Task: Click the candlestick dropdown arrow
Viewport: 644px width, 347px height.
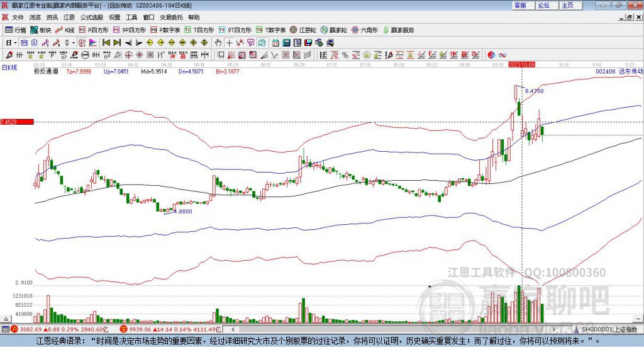Action: point(74,43)
